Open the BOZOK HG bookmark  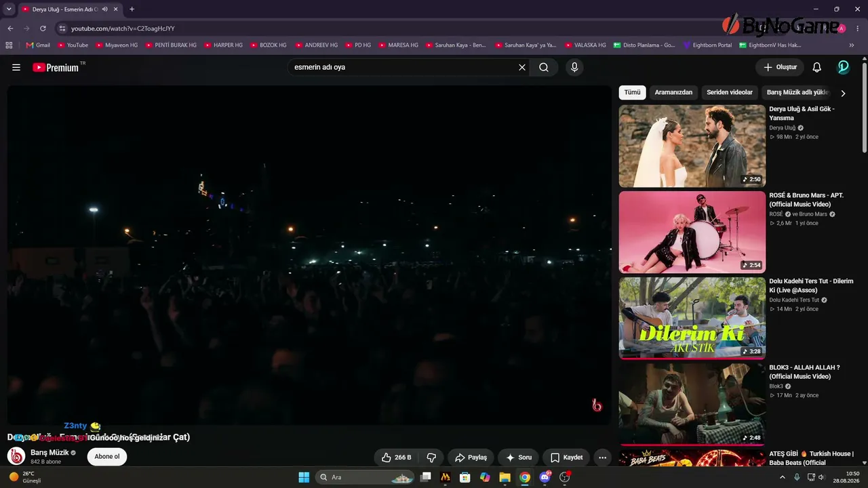coord(268,45)
